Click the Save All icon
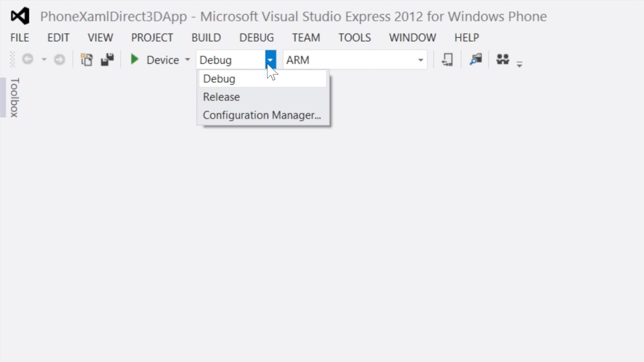 tap(107, 59)
